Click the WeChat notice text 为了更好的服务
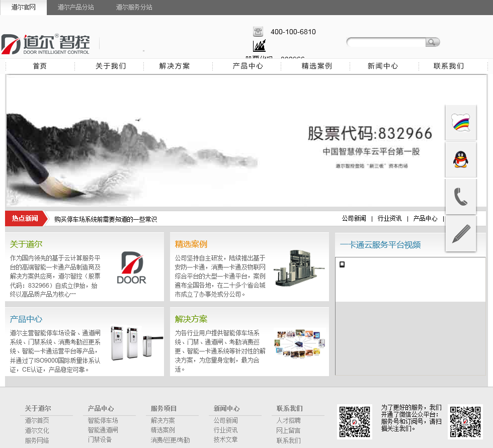This screenshot has height=448, width=493. pos(412,418)
